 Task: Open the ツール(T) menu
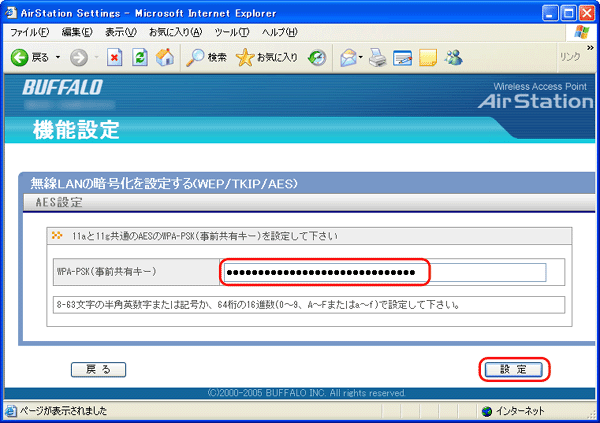(x=231, y=33)
